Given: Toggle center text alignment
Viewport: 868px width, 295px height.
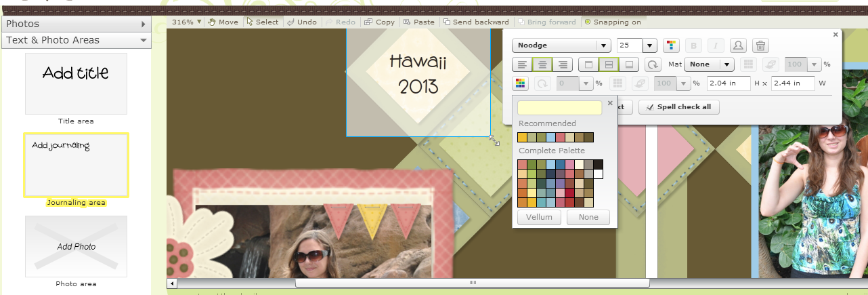Looking at the screenshot, I should pos(542,64).
